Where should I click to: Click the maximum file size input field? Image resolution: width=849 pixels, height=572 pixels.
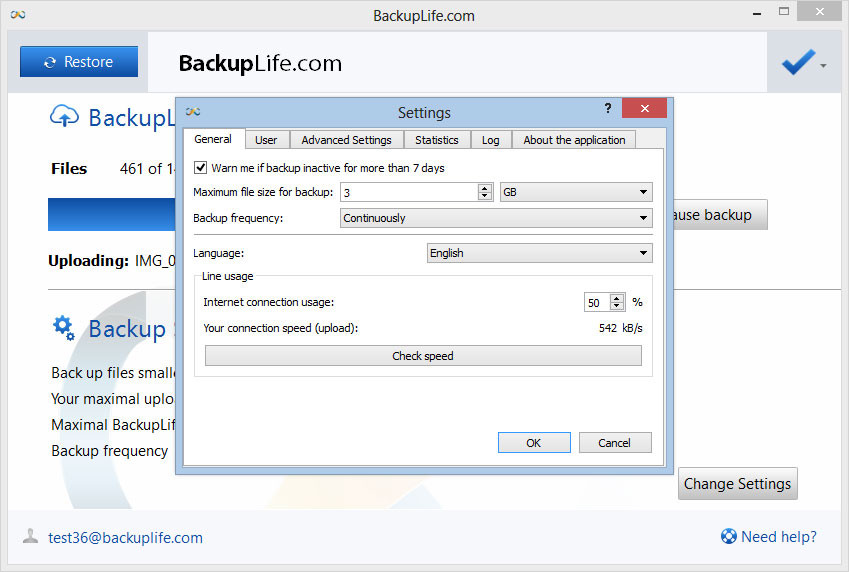point(409,192)
